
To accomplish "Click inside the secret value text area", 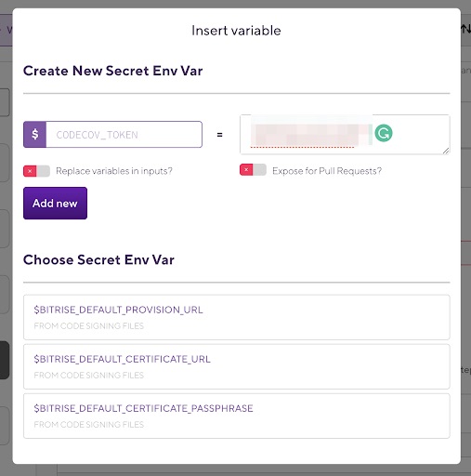I will pos(345,135).
